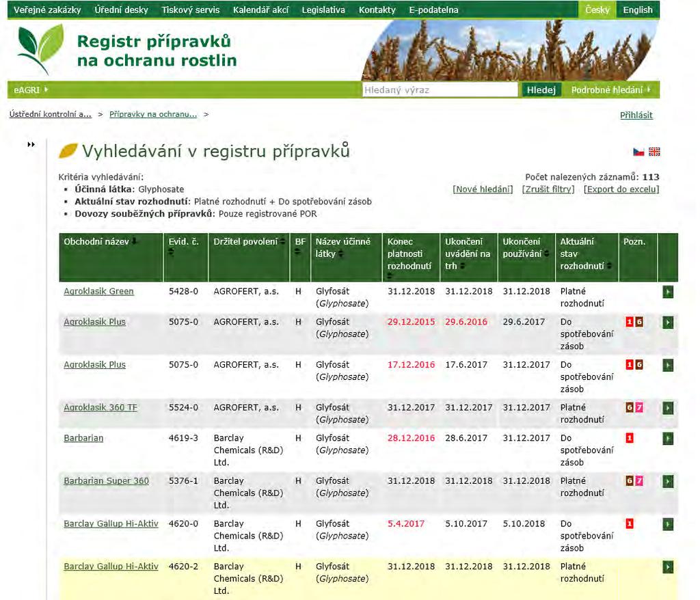The height and width of the screenshot is (600, 700).
Task: Click Export do excelu link
Action: tap(621, 189)
